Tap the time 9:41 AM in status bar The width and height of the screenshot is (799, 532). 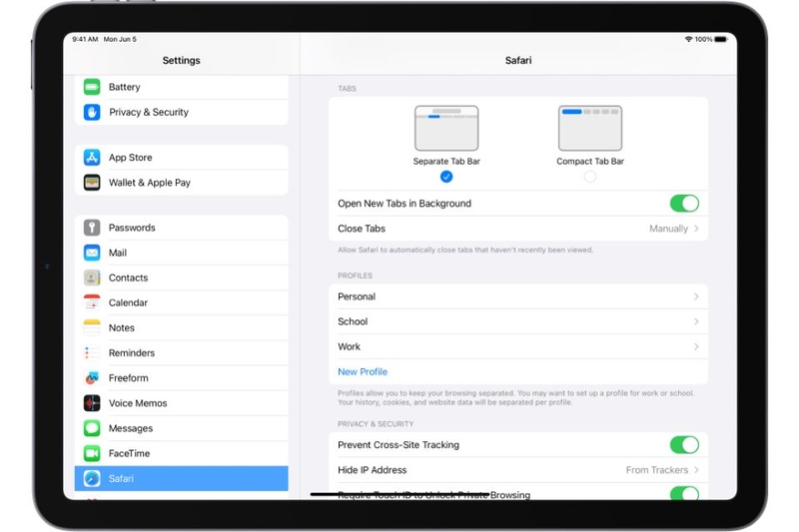coord(85,39)
